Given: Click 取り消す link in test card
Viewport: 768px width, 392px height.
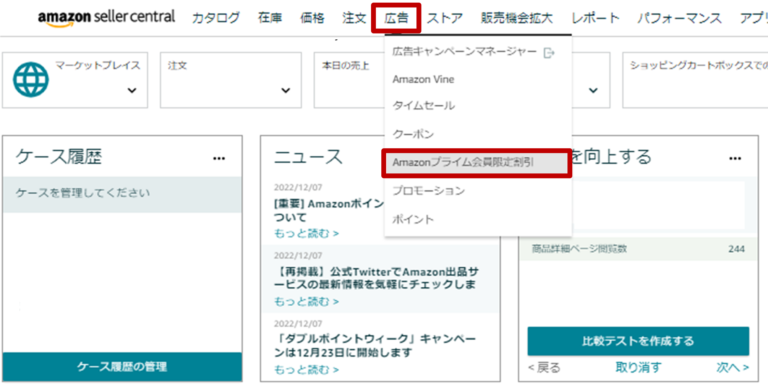Looking at the screenshot, I should [x=638, y=367].
